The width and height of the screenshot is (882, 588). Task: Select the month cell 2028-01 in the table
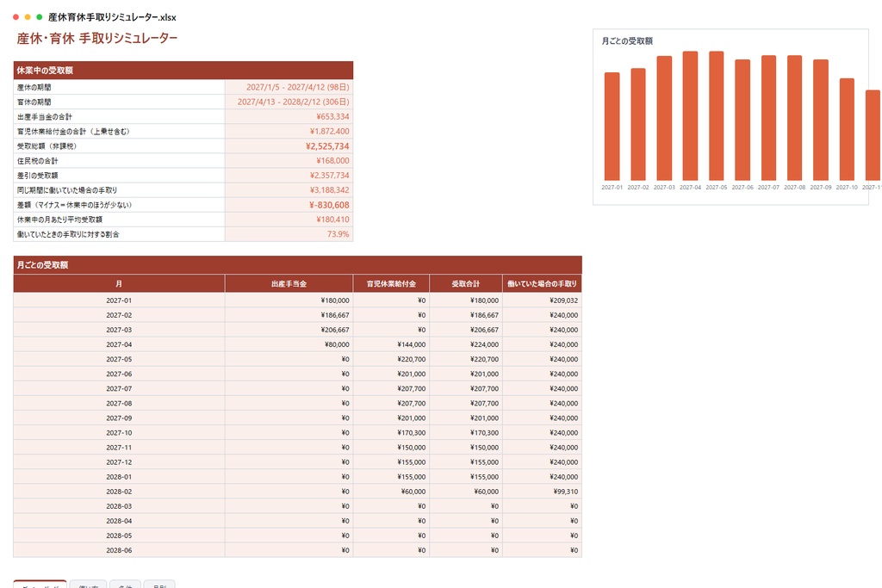coord(119,477)
